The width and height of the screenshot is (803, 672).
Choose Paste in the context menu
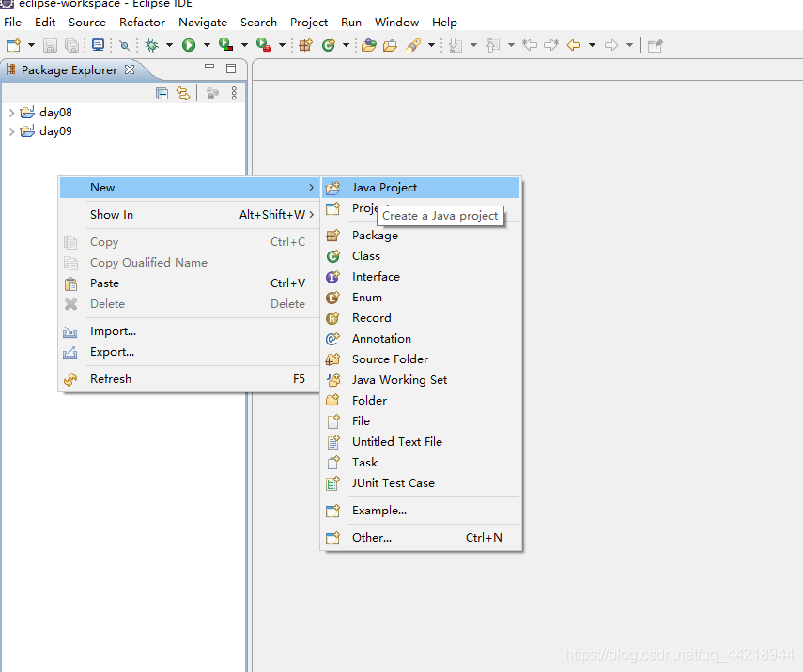coord(190,283)
